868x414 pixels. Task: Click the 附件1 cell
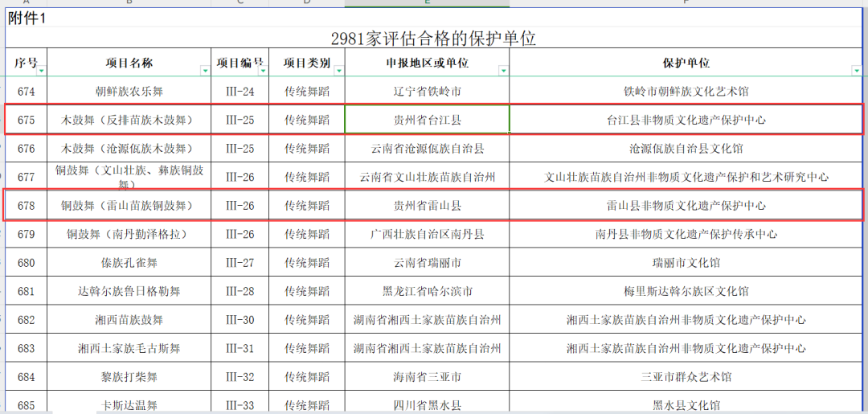[x=27, y=19]
